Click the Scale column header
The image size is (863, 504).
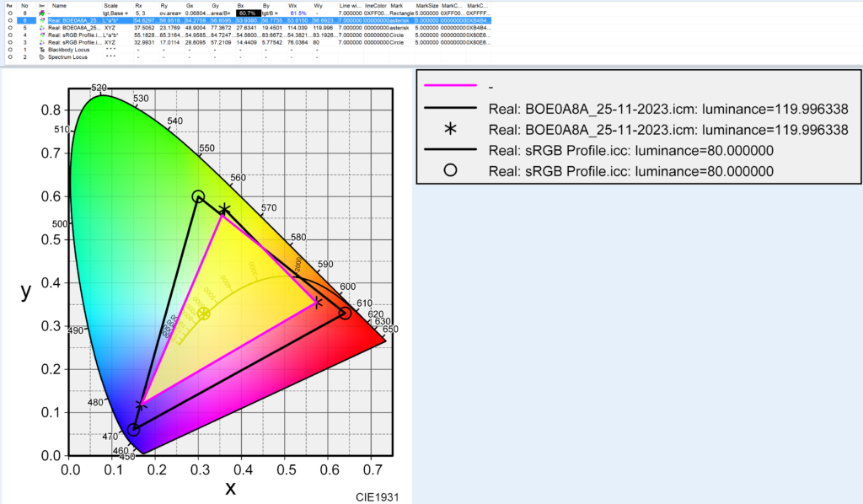pyautogui.click(x=110, y=6)
